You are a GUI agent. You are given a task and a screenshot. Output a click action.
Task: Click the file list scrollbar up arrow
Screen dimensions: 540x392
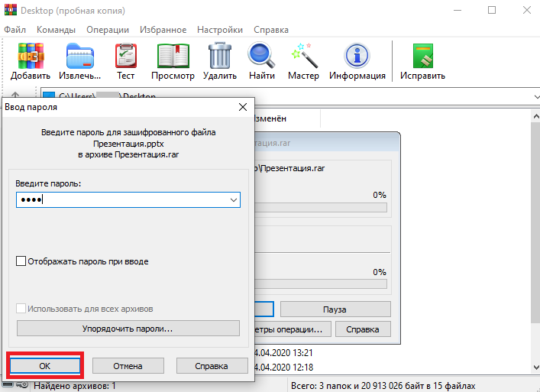(x=536, y=116)
